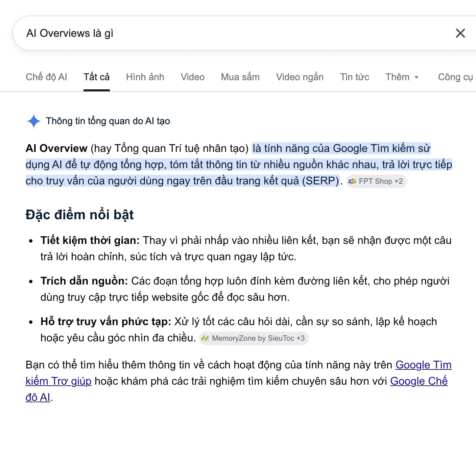Show Tin tức results
This screenshot has width=476, height=452.
coord(355,77)
